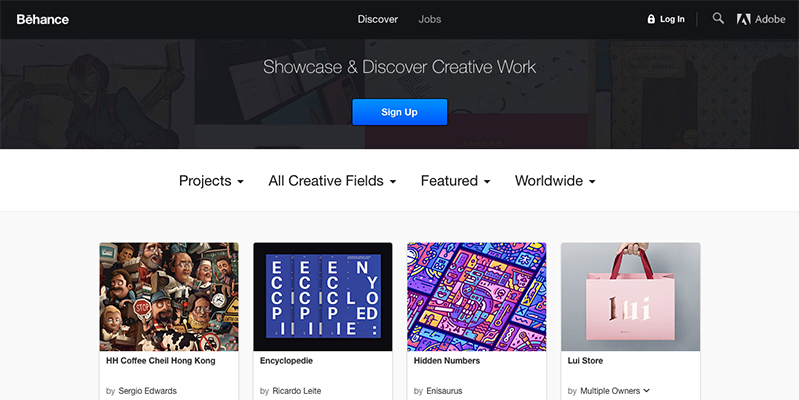Viewport: 799px width, 400px height.
Task: Open the Discover tab
Action: coord(378,19)
